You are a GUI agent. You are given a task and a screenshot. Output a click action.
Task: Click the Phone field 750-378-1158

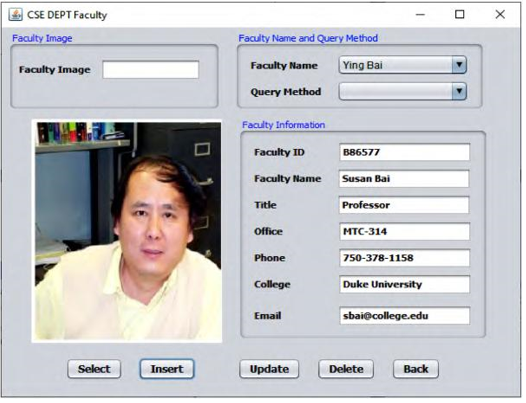point(404,258)
